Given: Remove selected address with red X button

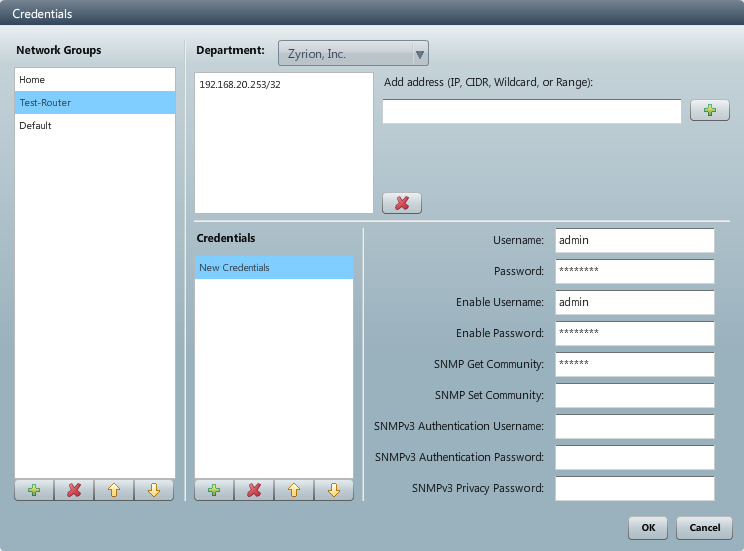Looking at the screenshot, I should [402, 203].
